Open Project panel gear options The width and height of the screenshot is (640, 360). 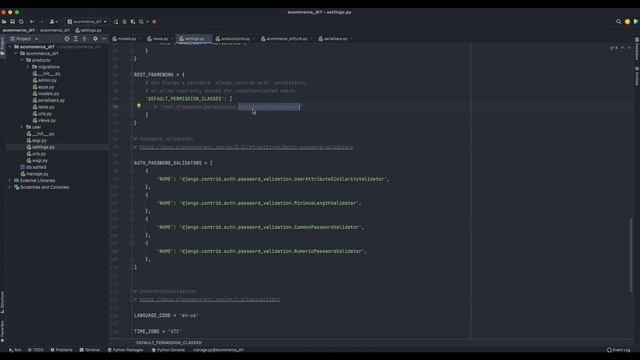[95, 39]
